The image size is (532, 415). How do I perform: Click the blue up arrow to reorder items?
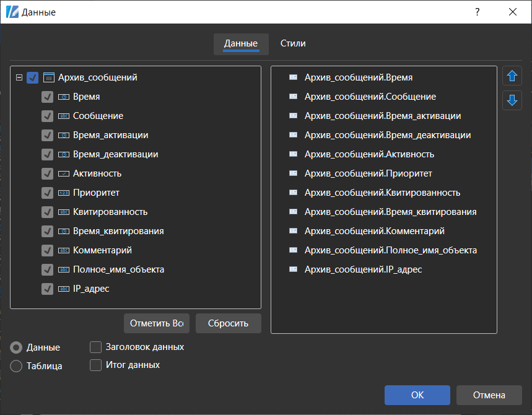point(512,76)
